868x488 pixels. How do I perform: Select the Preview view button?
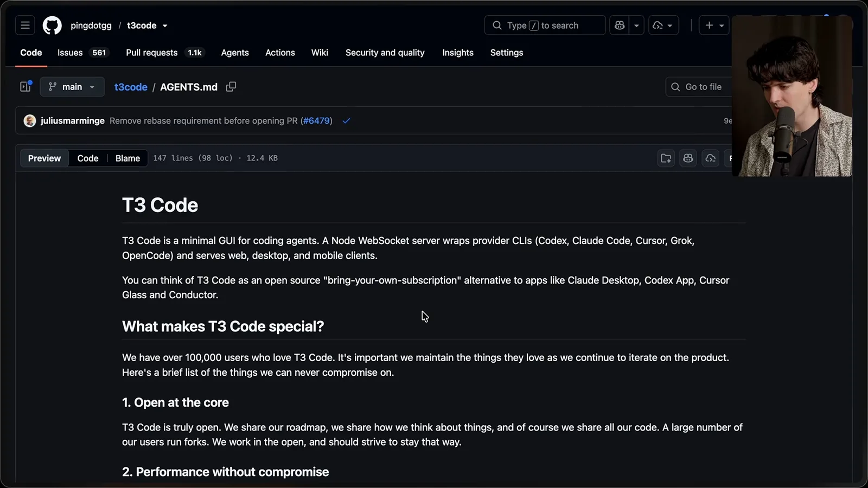[44, 158]
